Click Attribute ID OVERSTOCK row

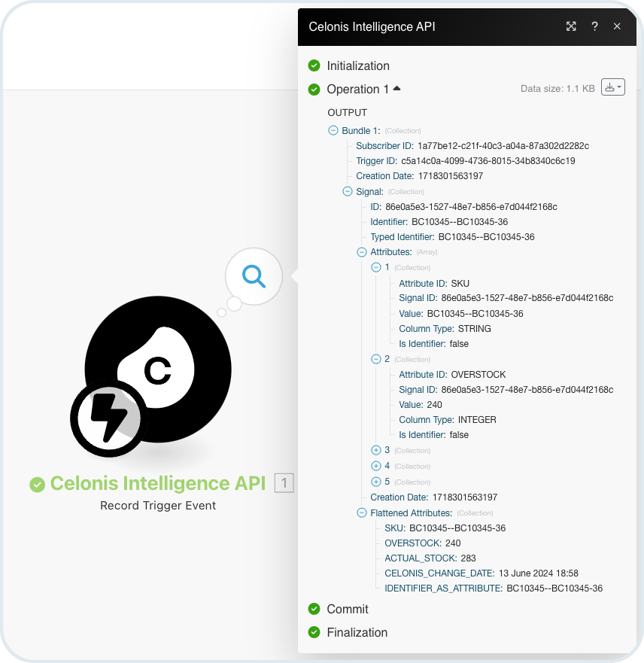click(452, 375)
